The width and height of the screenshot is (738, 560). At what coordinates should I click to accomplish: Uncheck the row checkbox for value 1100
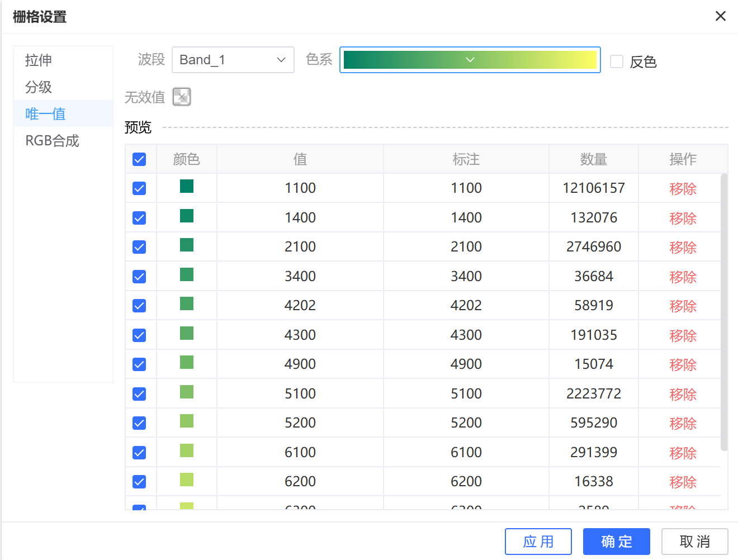point(139,188)
